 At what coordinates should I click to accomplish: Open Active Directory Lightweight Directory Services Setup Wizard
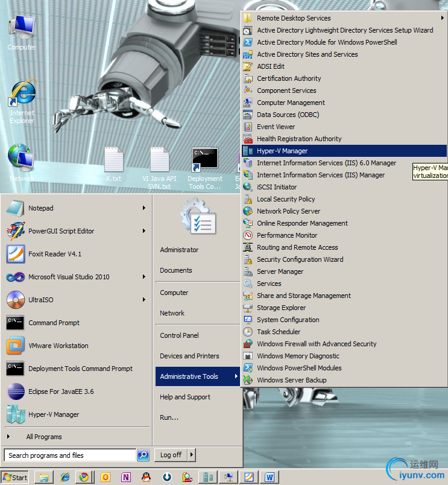344,30
